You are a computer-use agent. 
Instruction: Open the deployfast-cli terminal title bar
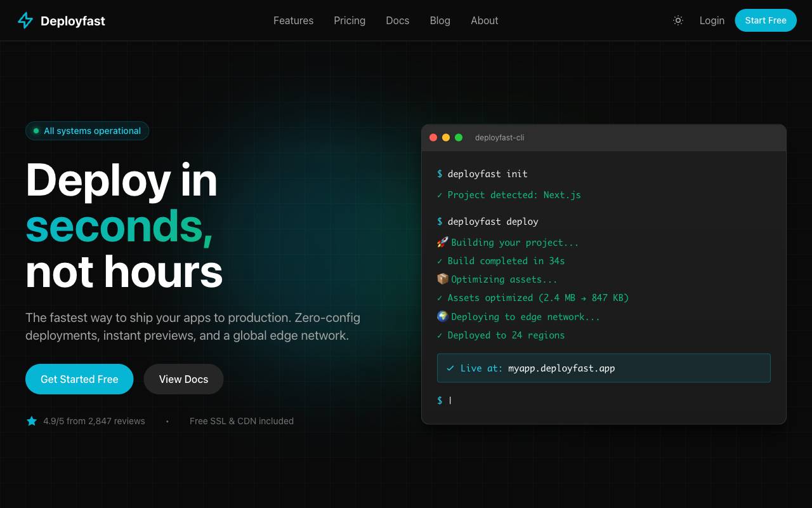click(x=500, y=137)
